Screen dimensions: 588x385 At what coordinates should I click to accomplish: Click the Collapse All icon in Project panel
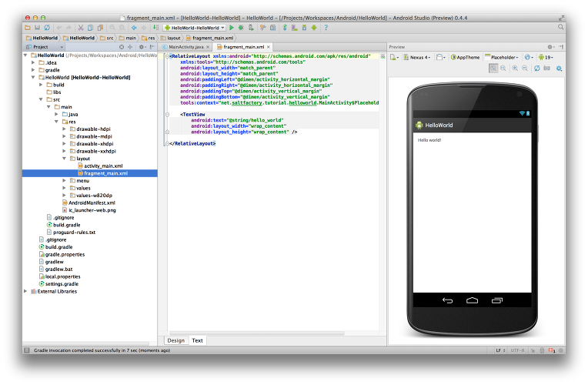pos(130,47)
